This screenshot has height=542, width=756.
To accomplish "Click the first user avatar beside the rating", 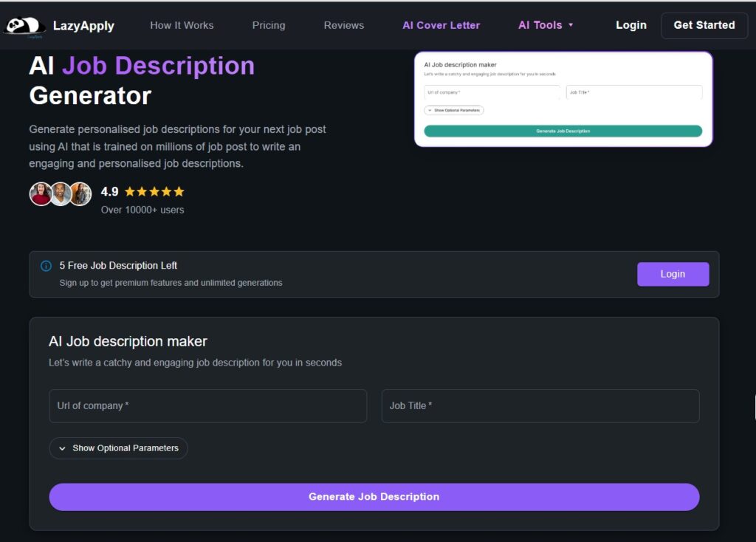I will (41, 193).
